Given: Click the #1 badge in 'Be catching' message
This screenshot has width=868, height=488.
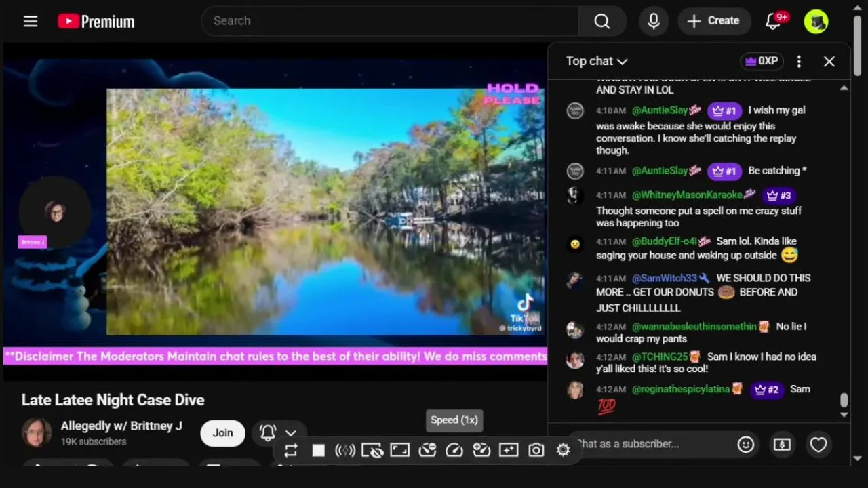Looking at the screenshot, I should coord(724,171).
